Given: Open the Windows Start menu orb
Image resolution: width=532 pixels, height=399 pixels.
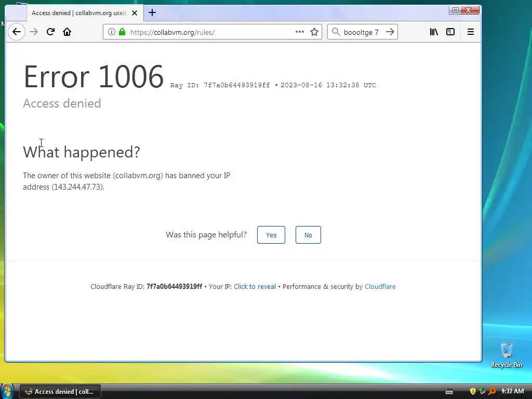Looking at the screenshot, I should click(7, 391).
